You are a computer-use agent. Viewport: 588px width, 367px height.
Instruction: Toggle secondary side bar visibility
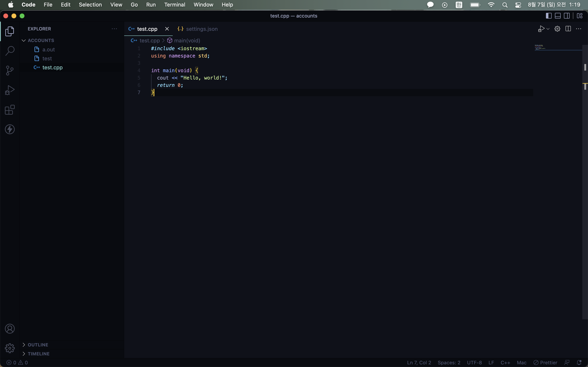[x=567, y=16]
